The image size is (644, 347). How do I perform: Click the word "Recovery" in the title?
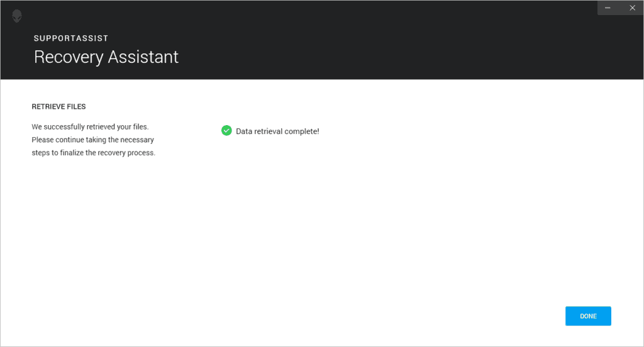coord(69,57)
